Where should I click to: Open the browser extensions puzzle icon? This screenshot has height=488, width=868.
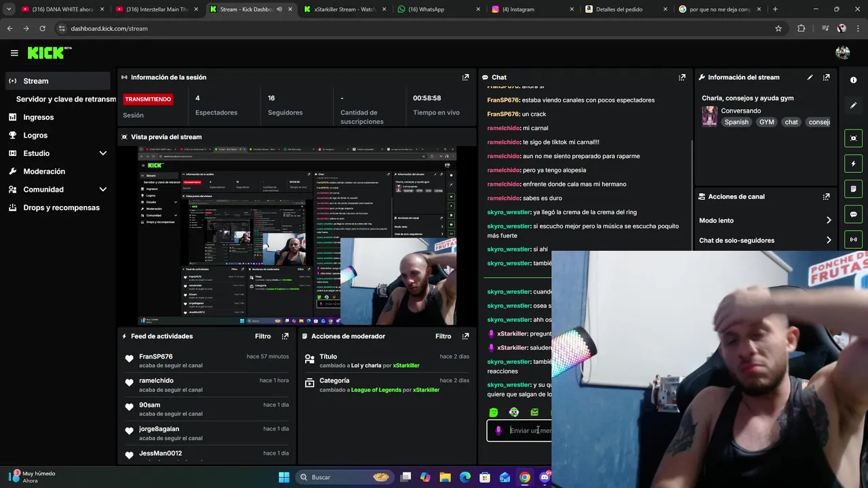tap(802, 28)
